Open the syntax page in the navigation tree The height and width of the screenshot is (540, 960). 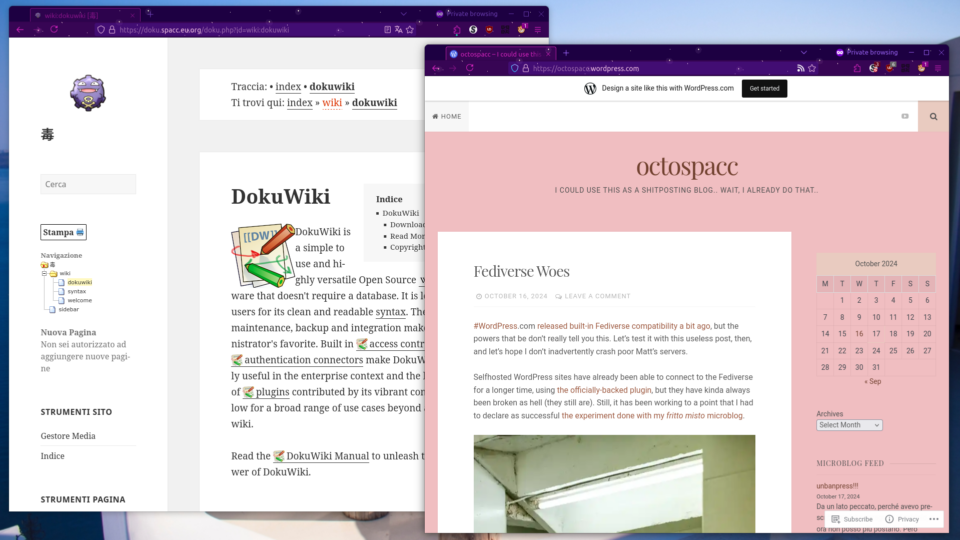pos(77,291)
